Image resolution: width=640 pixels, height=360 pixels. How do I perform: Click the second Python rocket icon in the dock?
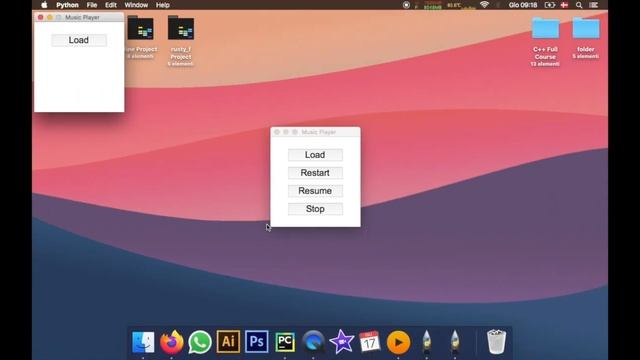pos(455,342)
